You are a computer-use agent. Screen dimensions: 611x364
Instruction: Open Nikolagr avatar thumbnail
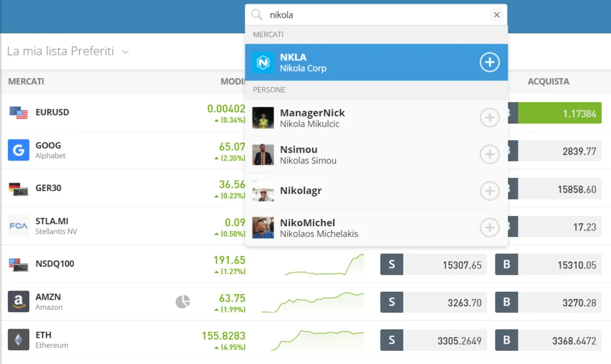click(x=263, y=191)
